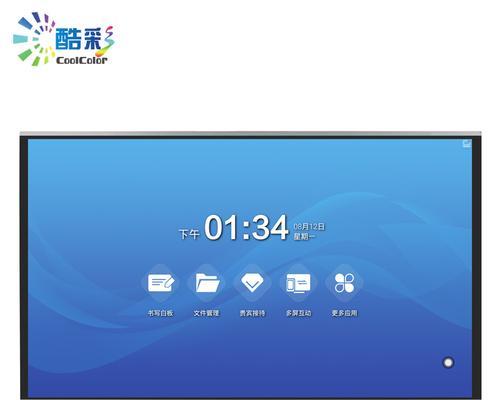Choose the 更多应用 text label
Viewport: 500px width, 400px height.
(344, 313)
